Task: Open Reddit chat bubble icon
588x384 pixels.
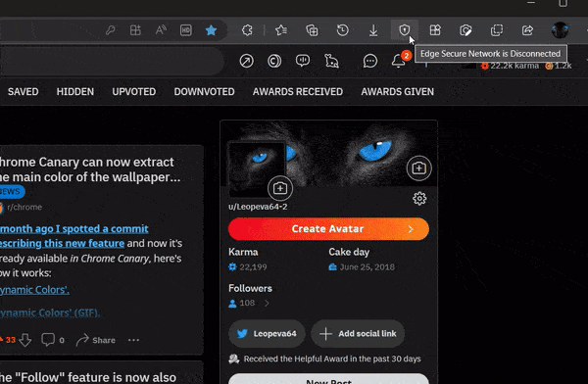Action: pyautogui.click(x=370, y=61)
